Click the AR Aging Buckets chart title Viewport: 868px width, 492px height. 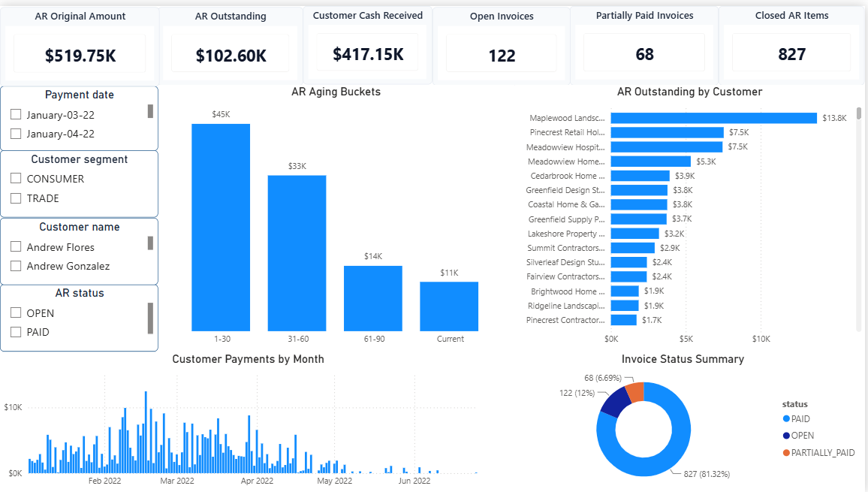click(336, 92)
